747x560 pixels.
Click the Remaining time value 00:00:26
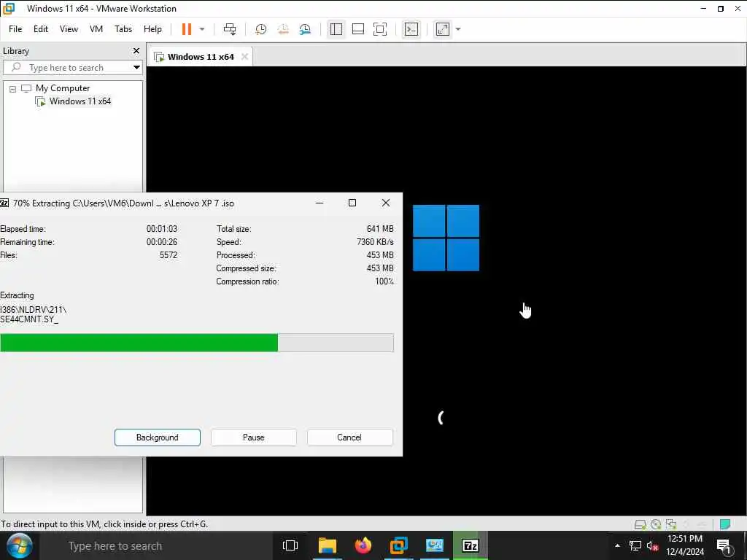[x=162, y=242]
